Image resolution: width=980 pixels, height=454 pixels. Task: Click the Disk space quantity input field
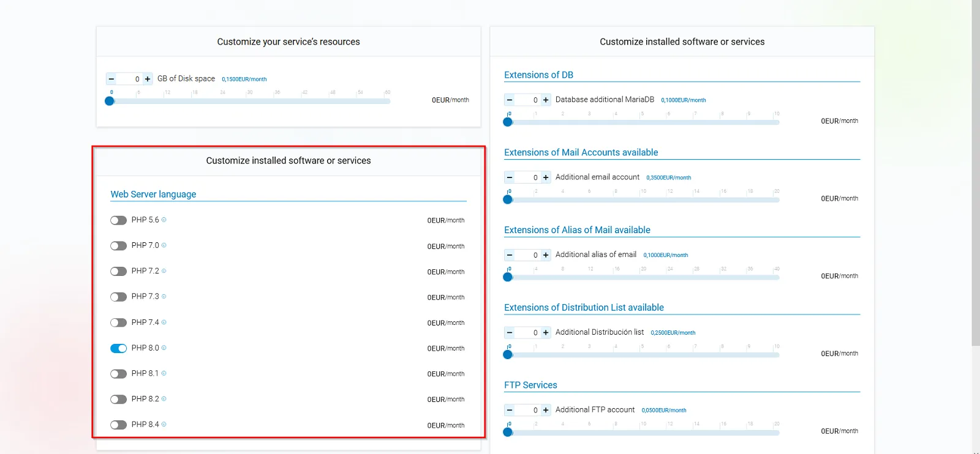click(130, 79)
